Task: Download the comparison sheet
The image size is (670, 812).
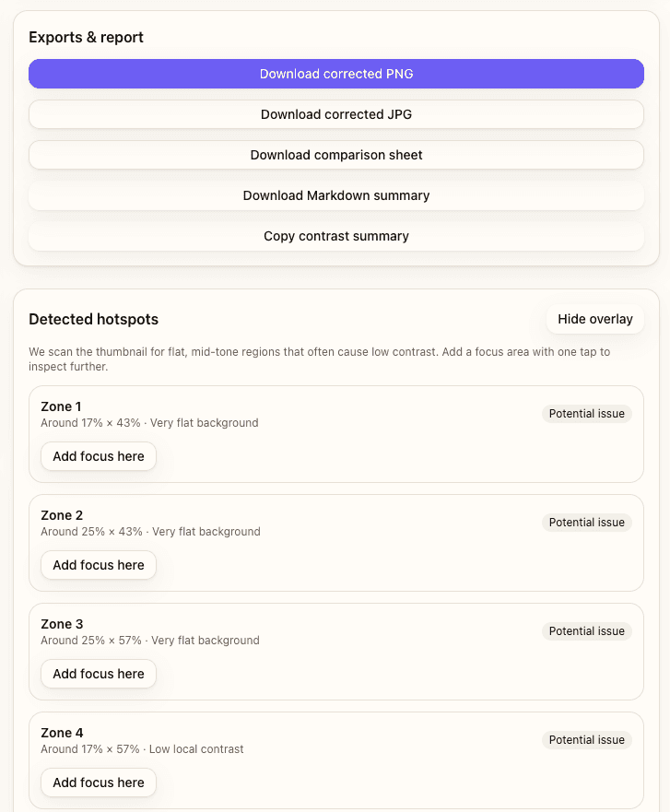Action: click(335, 155)
